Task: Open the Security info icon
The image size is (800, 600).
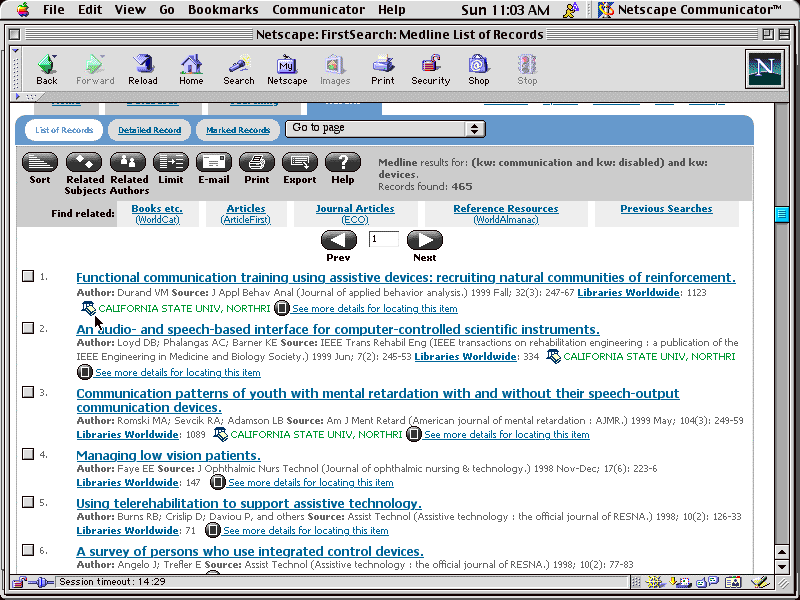Action: point(431,69)
